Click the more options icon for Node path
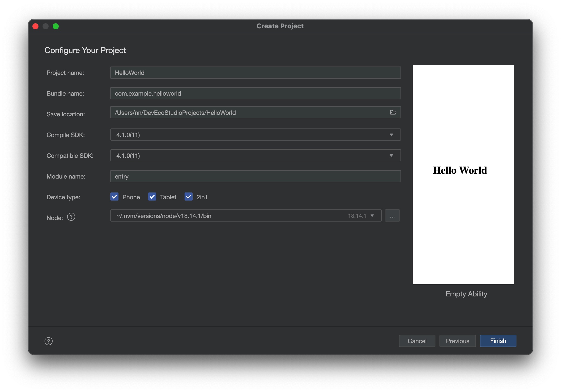 point(392,215)
